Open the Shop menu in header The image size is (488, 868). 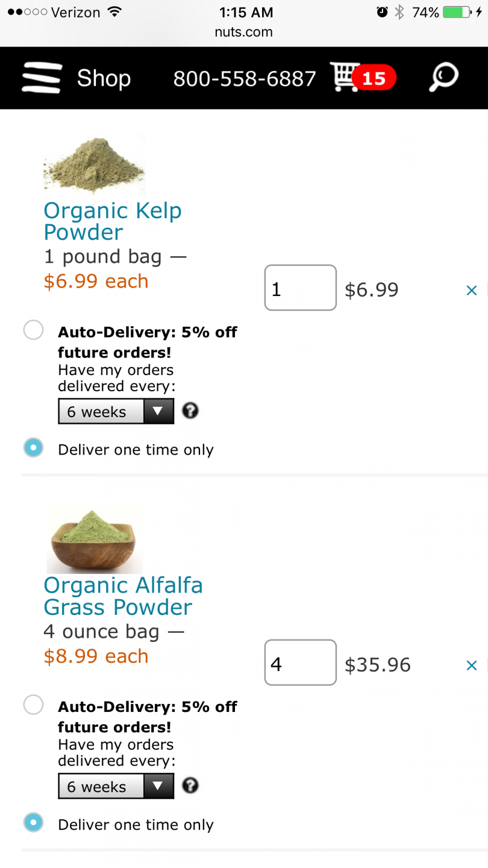pyautogui.click(x=104, y=78)
